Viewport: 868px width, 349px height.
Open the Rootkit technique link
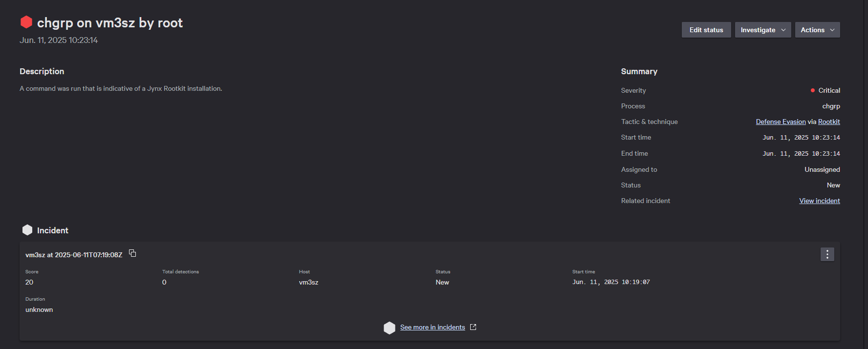point(829,122)
